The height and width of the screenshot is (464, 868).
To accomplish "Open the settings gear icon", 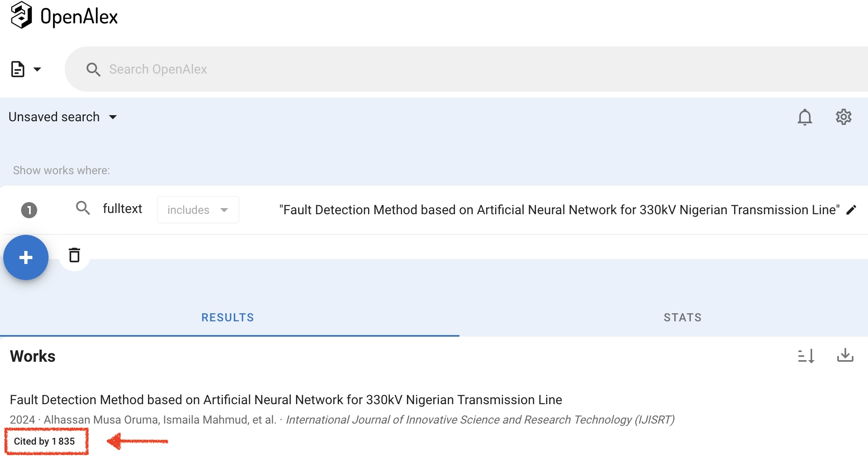I will point(843,117).
